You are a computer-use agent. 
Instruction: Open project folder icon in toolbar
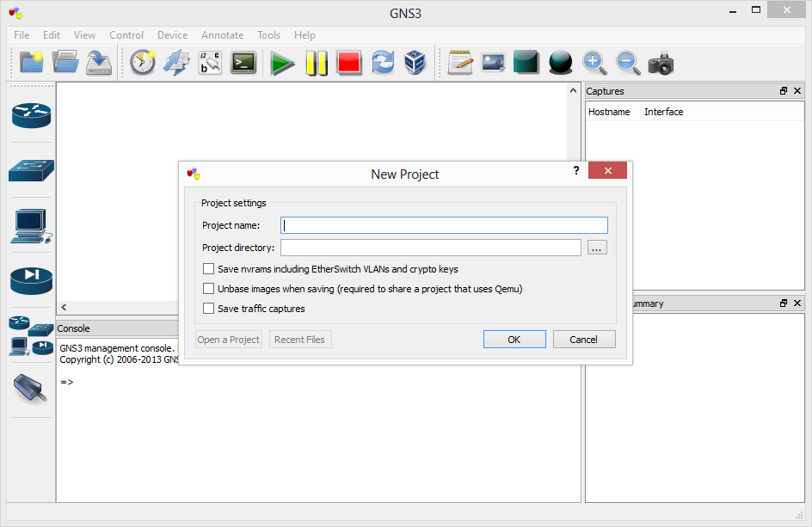click(x=65, y=63)
